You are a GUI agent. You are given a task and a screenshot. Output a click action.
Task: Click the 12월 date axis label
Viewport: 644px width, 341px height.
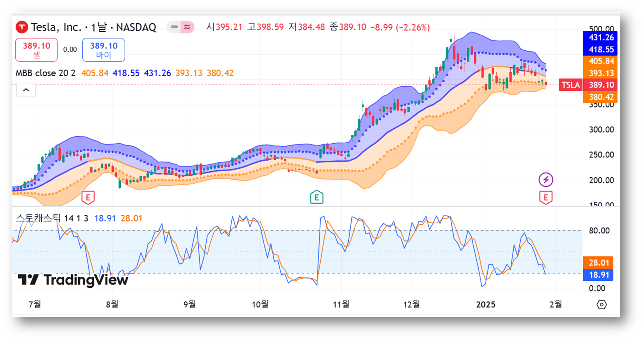pos(412,305)
